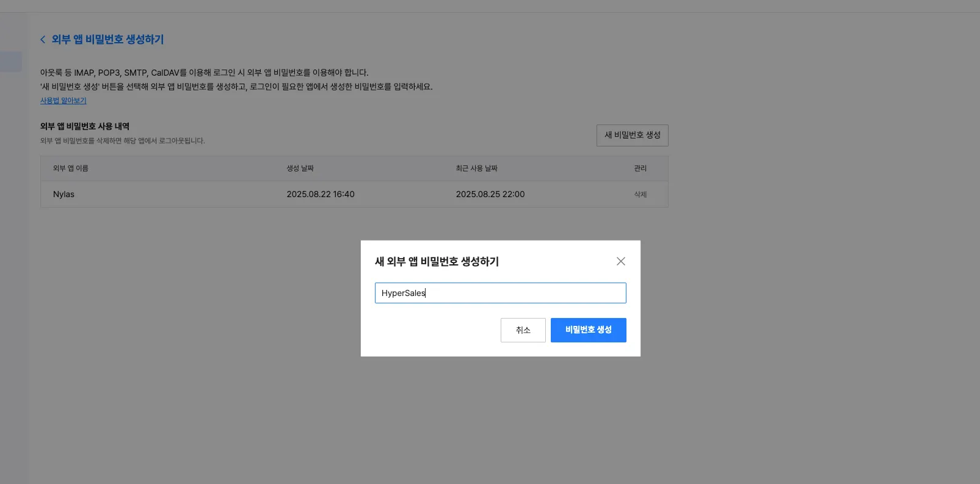This screenshot has height=484, width=980.
Task: Click the 2025.08.22 16:40 creation date
Action: pyautogui.click(x=321, y=195)
